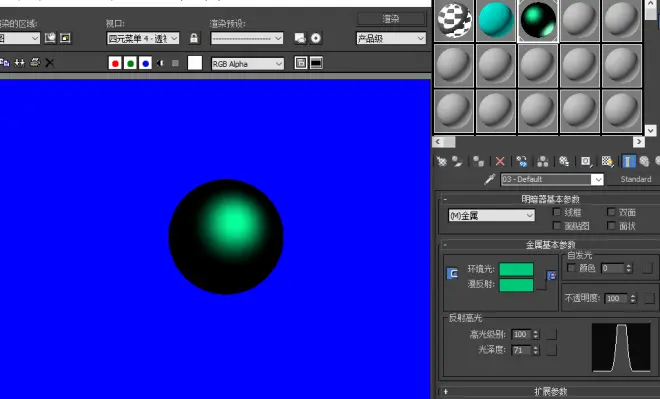
Task: Click the red X reset material icon
Action: click(500, 161)
